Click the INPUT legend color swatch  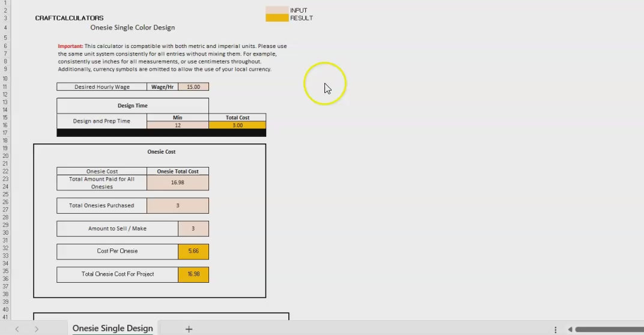pyautogui.click(x=277, y=10)
